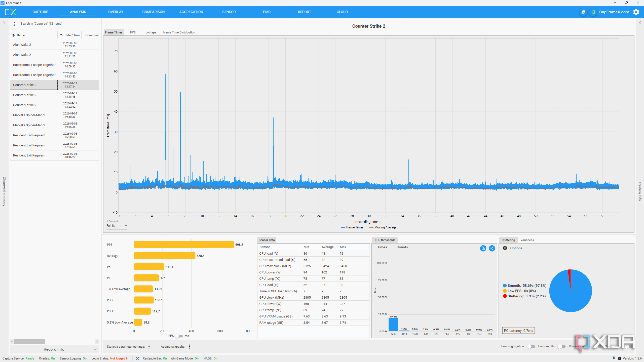The image size is (644, 362).
Task: Open the CLOUD tab
Action: (342, 12)
